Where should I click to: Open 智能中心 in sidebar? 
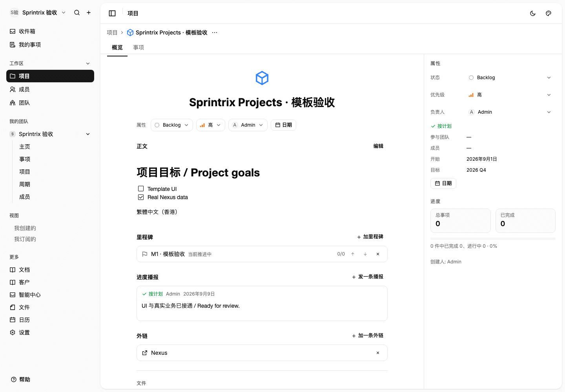(50, 295)
